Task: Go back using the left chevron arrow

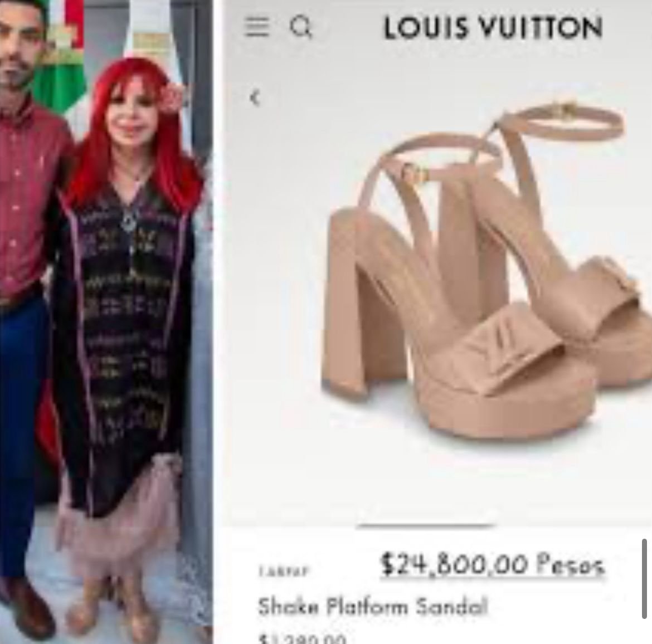Action: 254,98
